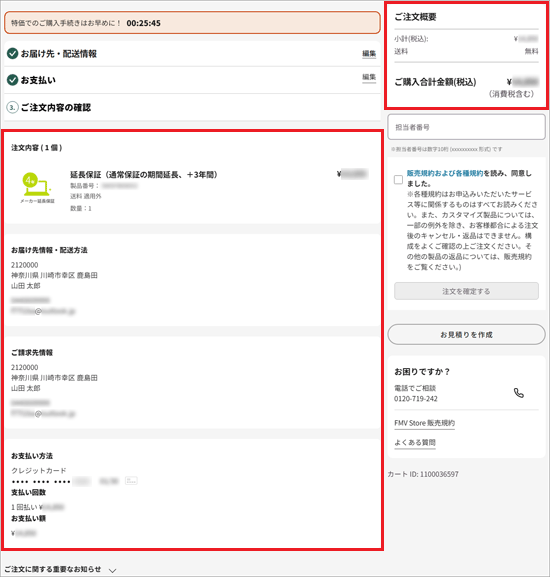Viewport: 550px width, 577px height.
Task: Click the 送料 label in order summary
Action: coord(401,52)
